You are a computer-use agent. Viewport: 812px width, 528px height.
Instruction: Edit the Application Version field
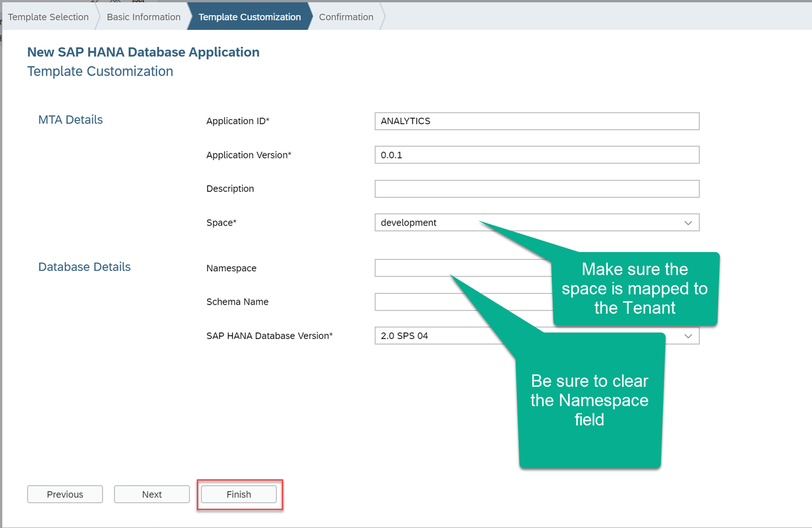tap(537, 155)
